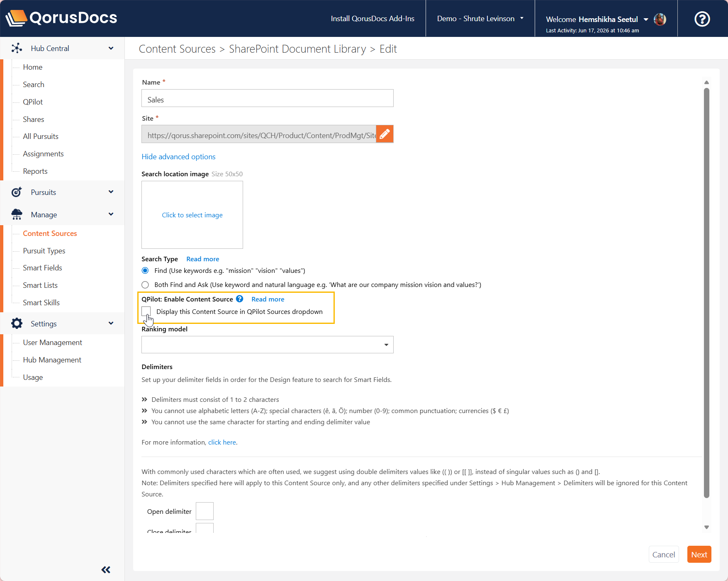Click the user profile avatar

click(660, 19)
